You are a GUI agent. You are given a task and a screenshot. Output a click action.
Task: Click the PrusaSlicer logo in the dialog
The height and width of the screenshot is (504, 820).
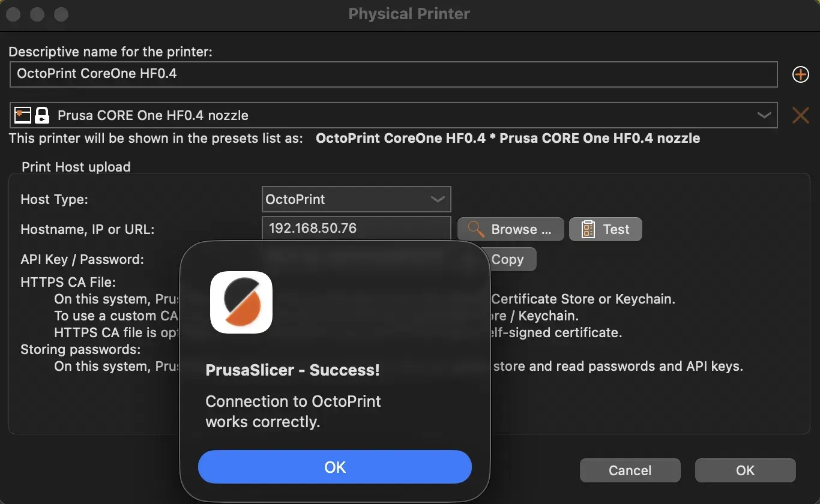pos(241,302)
